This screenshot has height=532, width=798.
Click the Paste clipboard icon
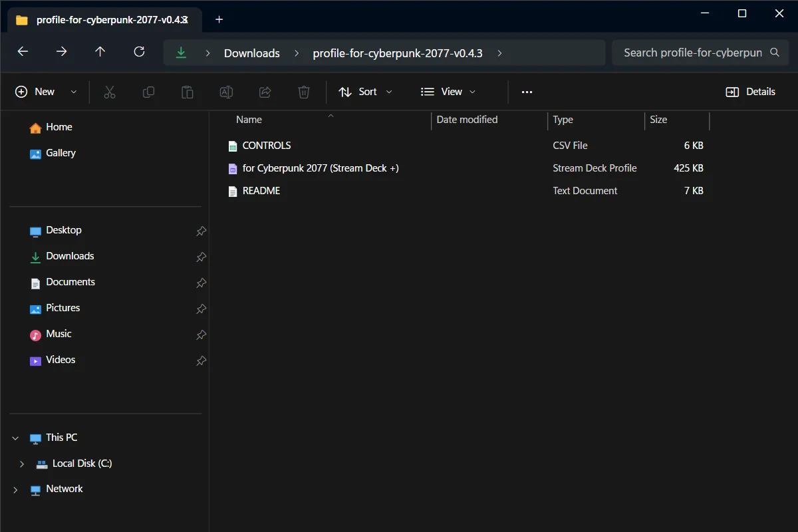[x=188, y=92]
